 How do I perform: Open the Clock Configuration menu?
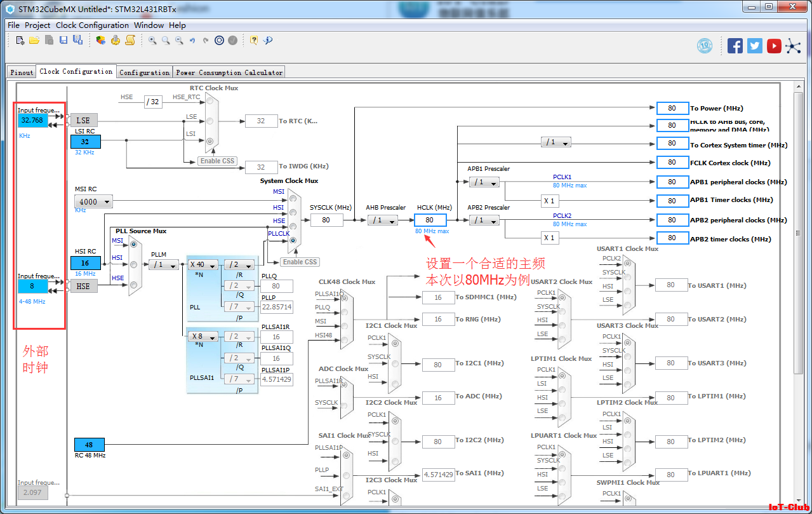click(92, 25)
